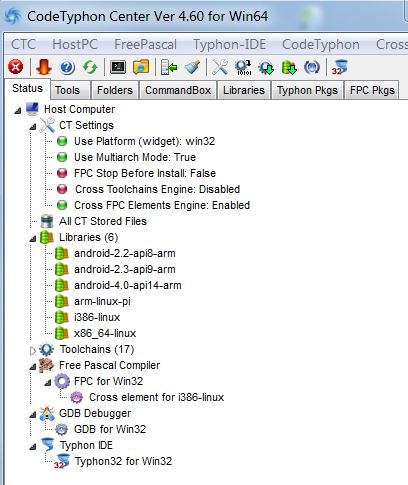Viewport: 408px width, 485px height.
Task: Click the folder explorer toolbar icon
Action: pyautogui.click(x=141, y=67)
